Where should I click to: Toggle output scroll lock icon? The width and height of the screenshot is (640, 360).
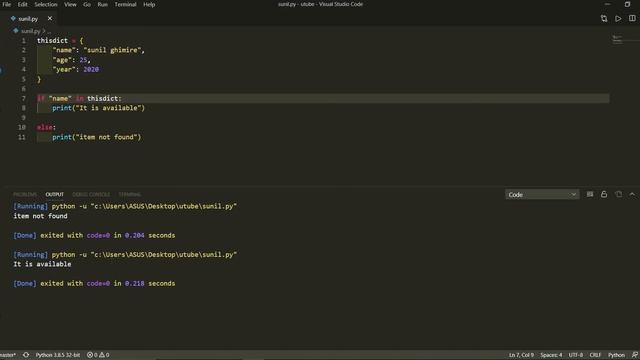[604, 195]
